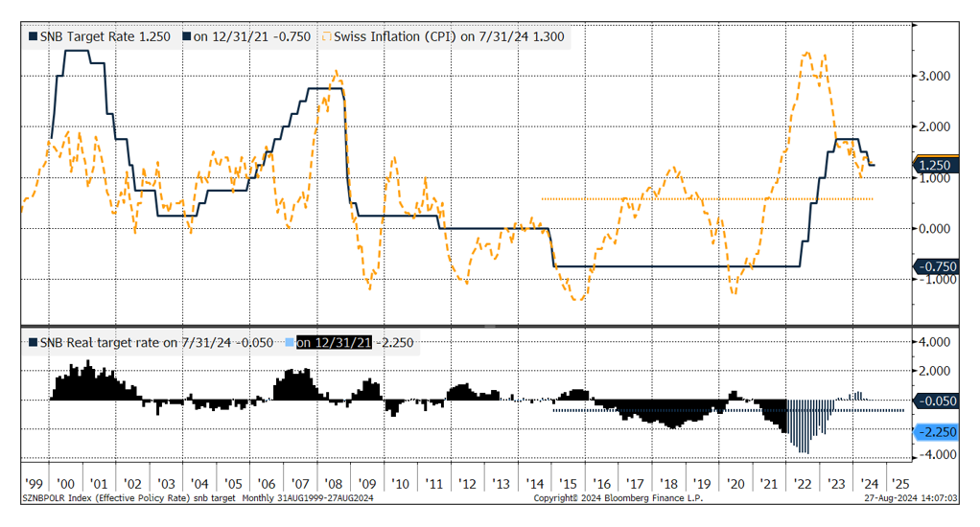Select the 'SNB Target Rate 1.250' legend label
Screen dimensions: 980x527
[105, 37]
